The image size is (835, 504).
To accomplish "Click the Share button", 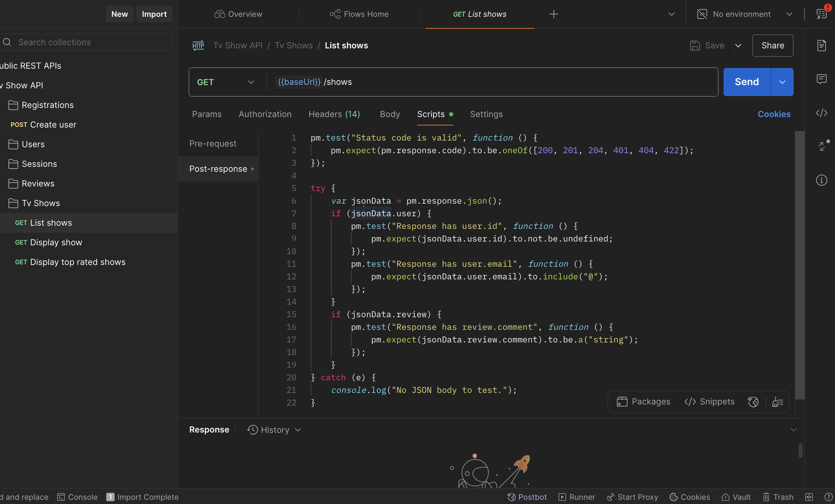I will coord(773,46).
